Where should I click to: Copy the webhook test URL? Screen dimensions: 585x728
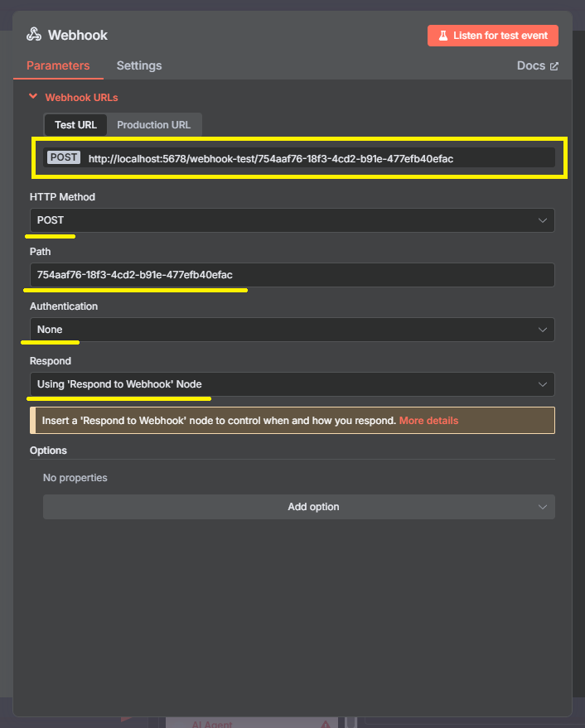tap(270, 159)
